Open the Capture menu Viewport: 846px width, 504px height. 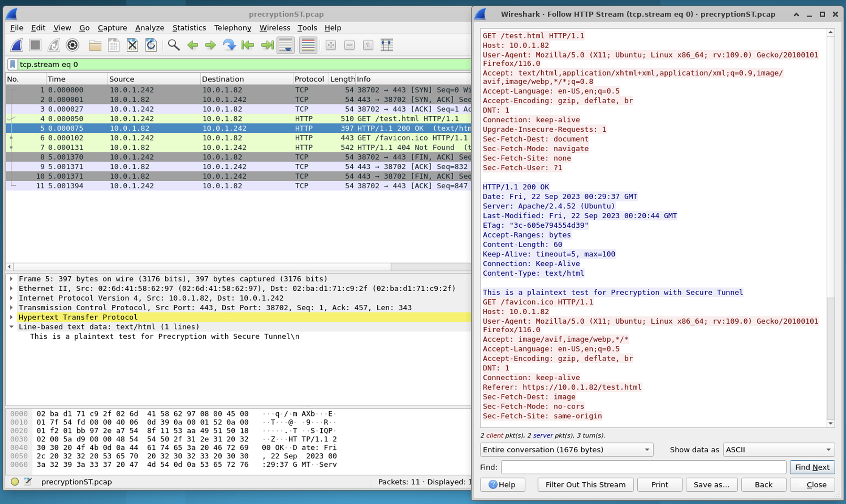(112, 28)
